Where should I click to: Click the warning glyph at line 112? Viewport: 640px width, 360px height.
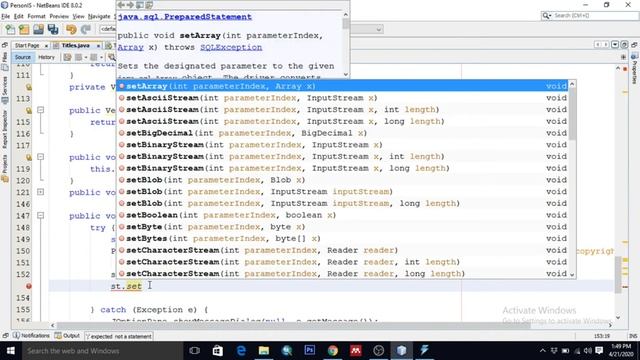pyautogui.click(x=29, y=87)
